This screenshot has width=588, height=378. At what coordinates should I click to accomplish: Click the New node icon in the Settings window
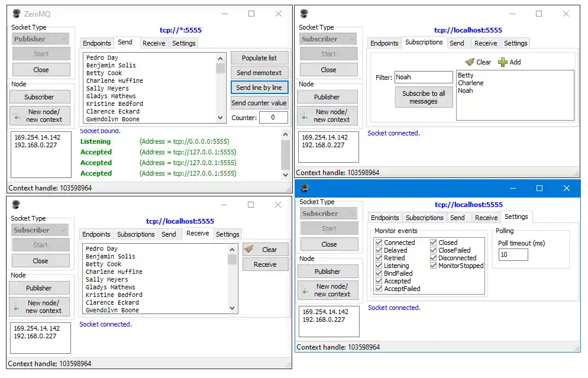click(x=305, y=290)
